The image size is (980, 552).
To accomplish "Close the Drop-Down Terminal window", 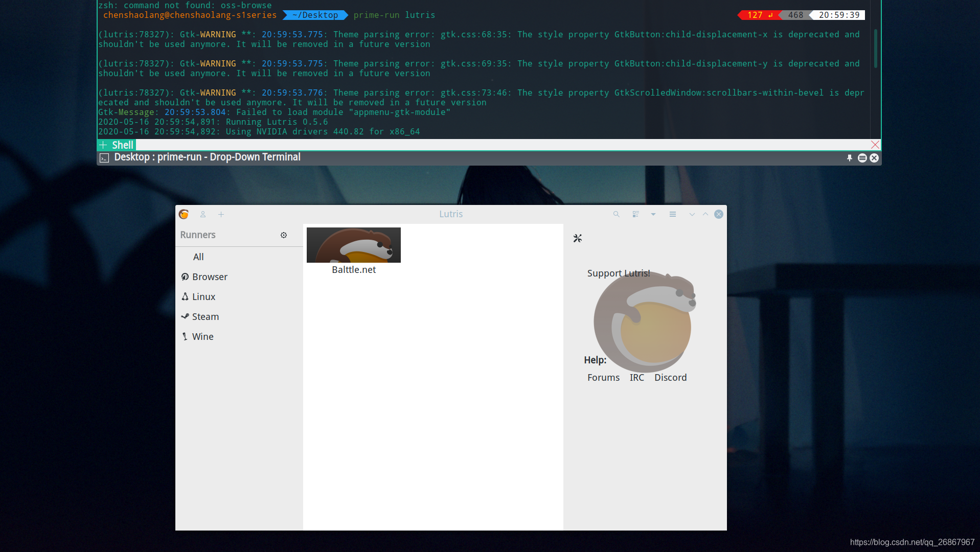I will click(874, 158).
